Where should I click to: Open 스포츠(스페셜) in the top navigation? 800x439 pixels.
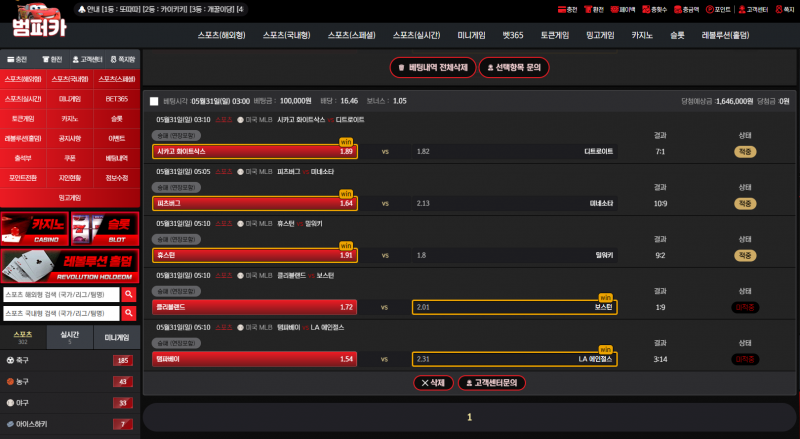[x=352, y=35]
